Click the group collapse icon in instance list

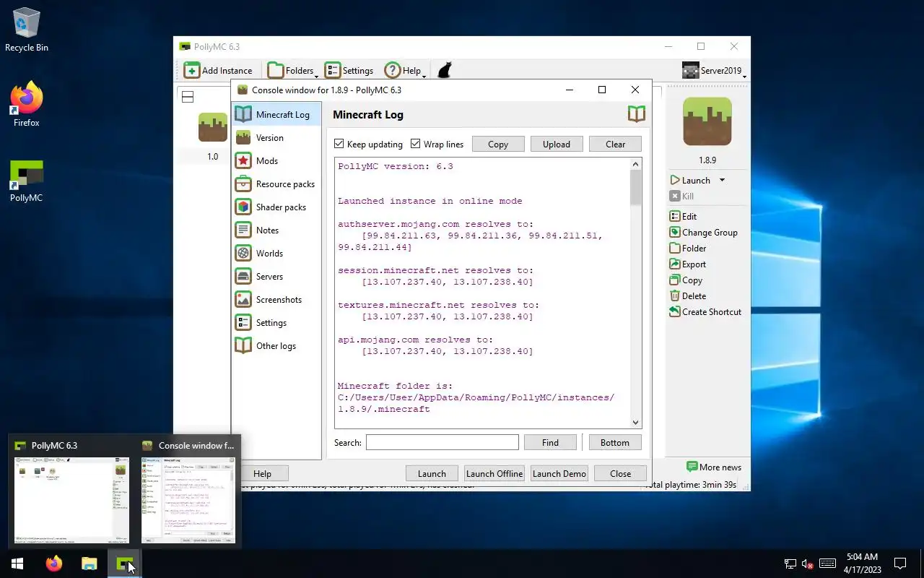click(188, 97)
